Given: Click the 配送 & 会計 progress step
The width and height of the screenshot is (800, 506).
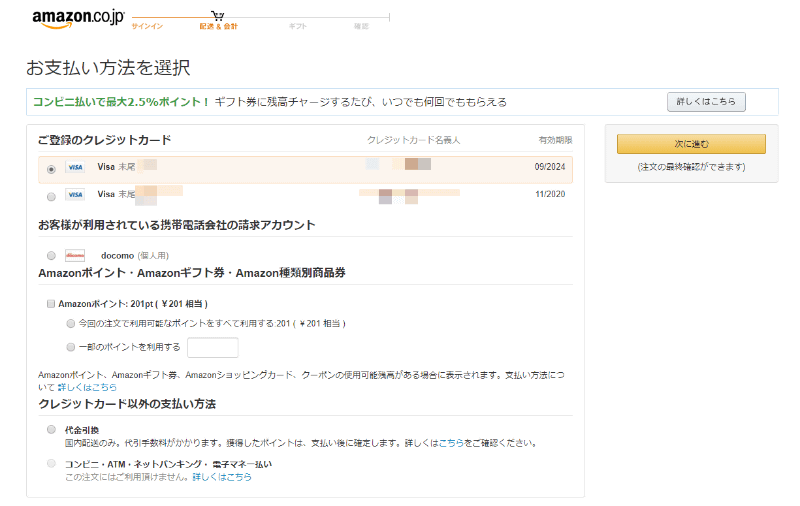Looking at the screenshot, I should 218,27.
